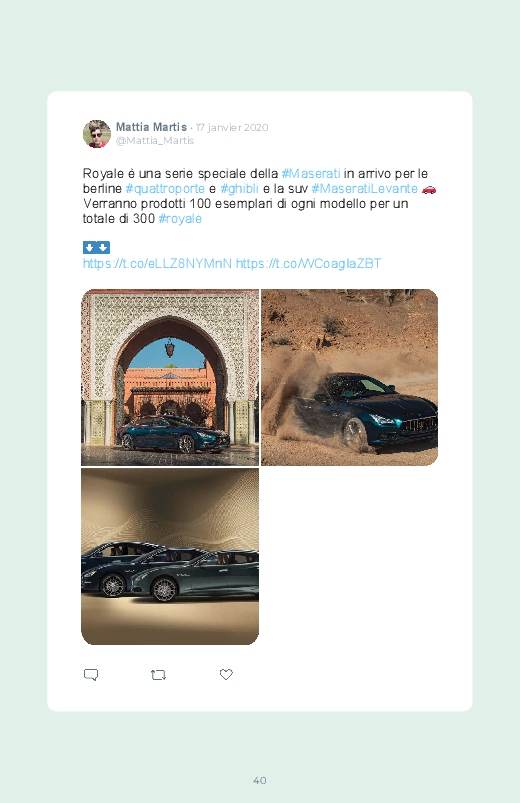Click the first down-arrow emoji
The image size is (520, 803).
[x=90, y=248]
